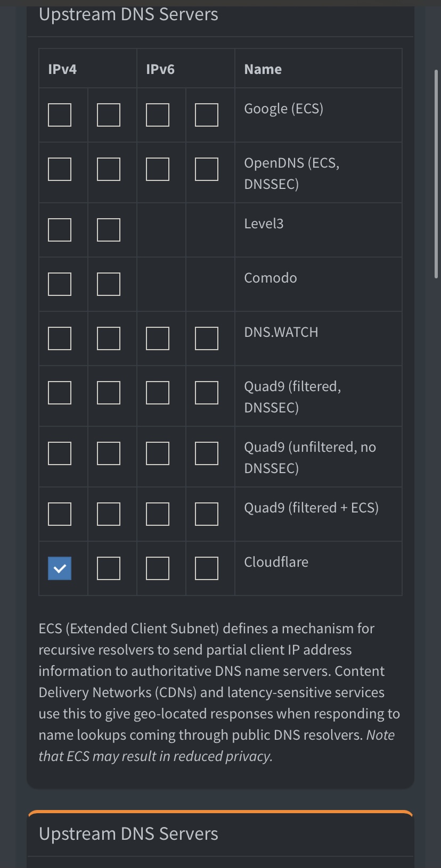Tick Quad9 (filtered, DNSSEC) second IPv6 checkbox
The width and height of the screenshot is (441, 868).
coord(207,393)
